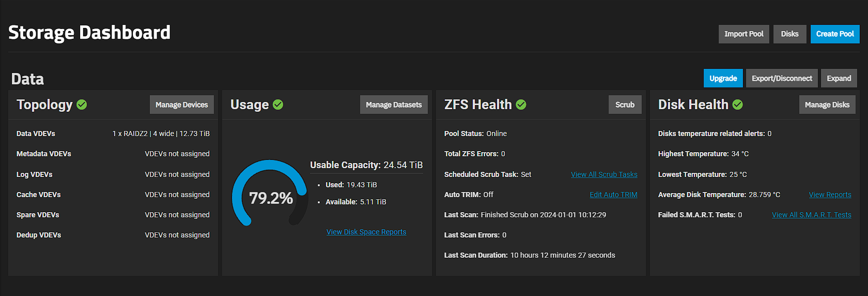Screen dimensions: 868x296
Task: Expand the Data pool
Action: [839, 79]
